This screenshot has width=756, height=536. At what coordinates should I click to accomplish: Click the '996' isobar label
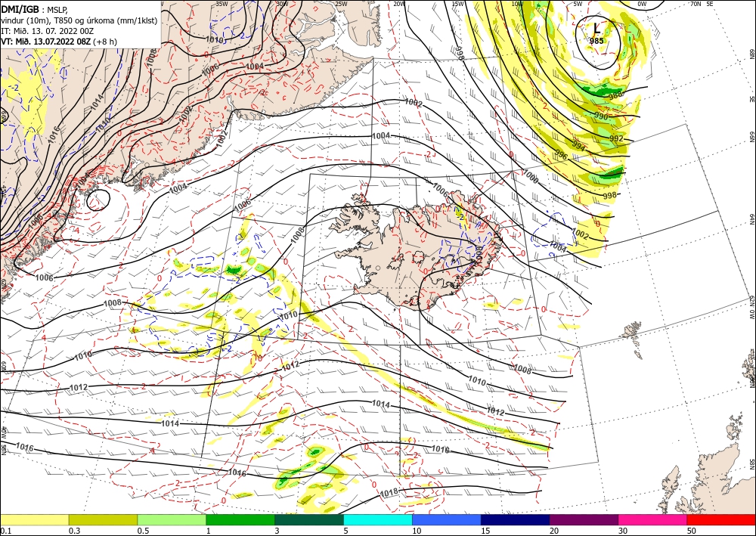click(561, 155)
